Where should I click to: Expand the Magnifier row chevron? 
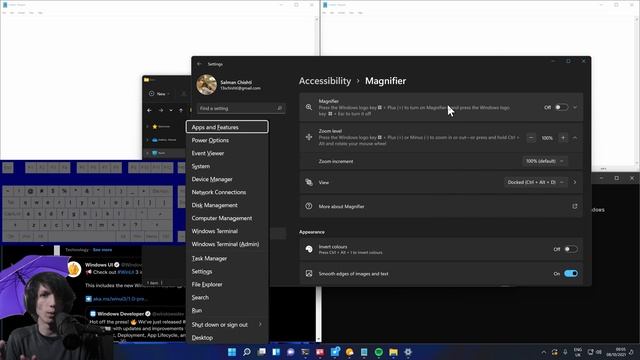click(575, 107)
